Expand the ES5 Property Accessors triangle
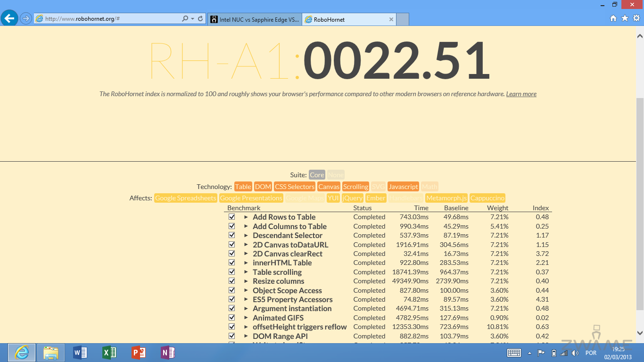 coord(246,300)
